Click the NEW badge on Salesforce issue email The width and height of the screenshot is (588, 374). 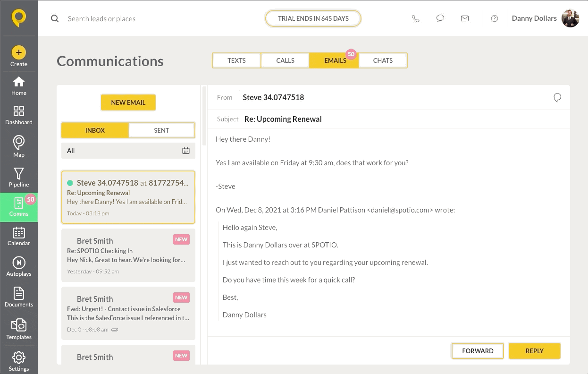click(x=181, y=297)
